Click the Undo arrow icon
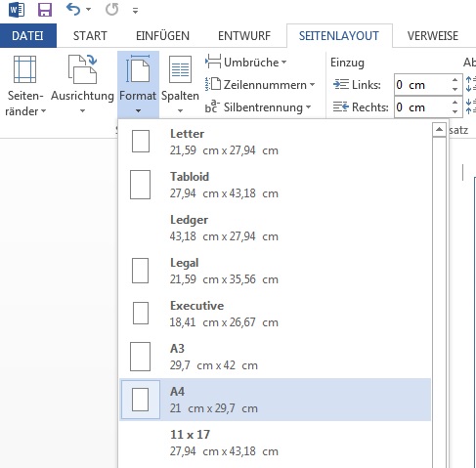Viewport: 476px width, 468px height. click(73, 10)
